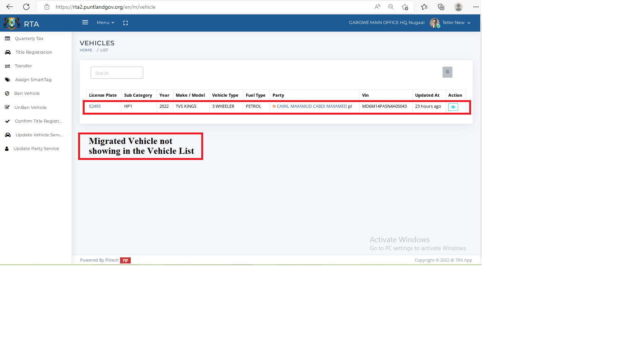Open Update Vehicle Serv... menu item
Screen dimensions: 619x364
point(39,135)
